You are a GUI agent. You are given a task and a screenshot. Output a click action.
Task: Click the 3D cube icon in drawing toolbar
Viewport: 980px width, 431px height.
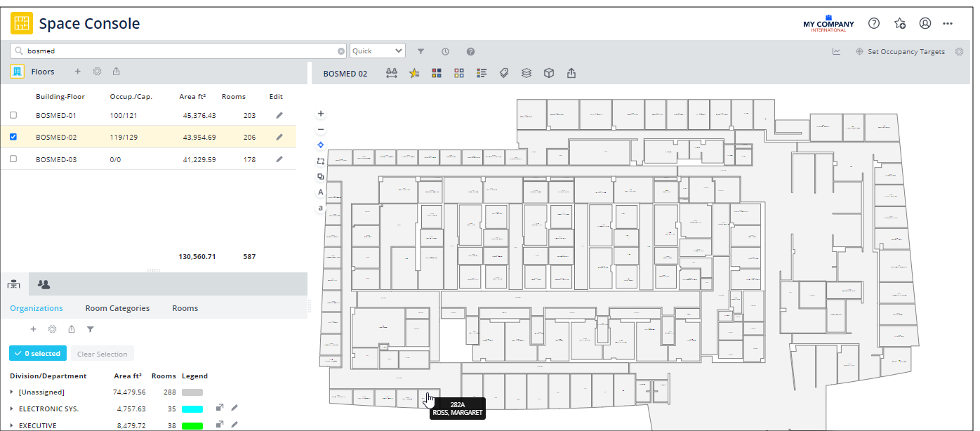[x=550, y=73]
